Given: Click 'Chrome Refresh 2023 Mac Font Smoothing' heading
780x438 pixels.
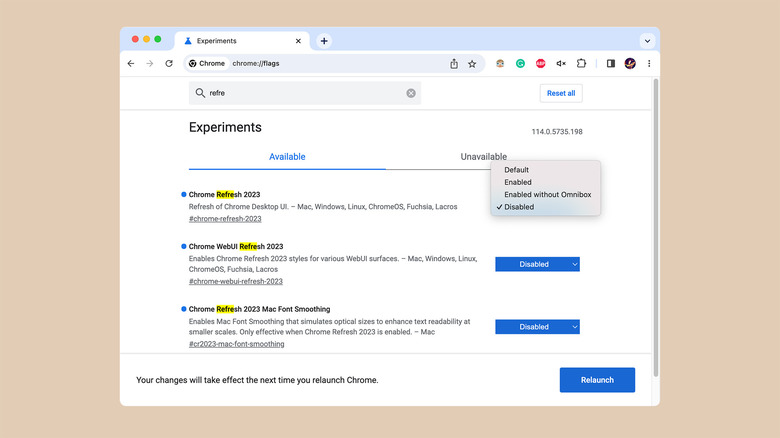Looking at the screenshot, I should [x=259, y=309].
